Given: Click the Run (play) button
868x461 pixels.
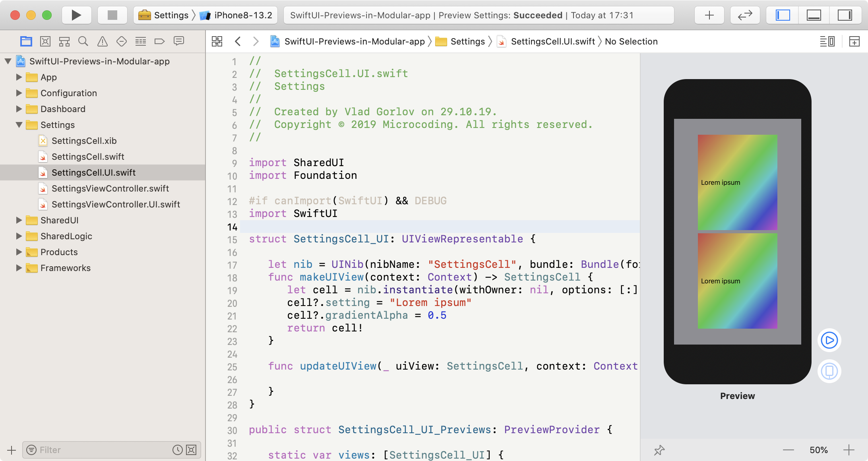Looking at the screenshot, I should coord(76,15).
